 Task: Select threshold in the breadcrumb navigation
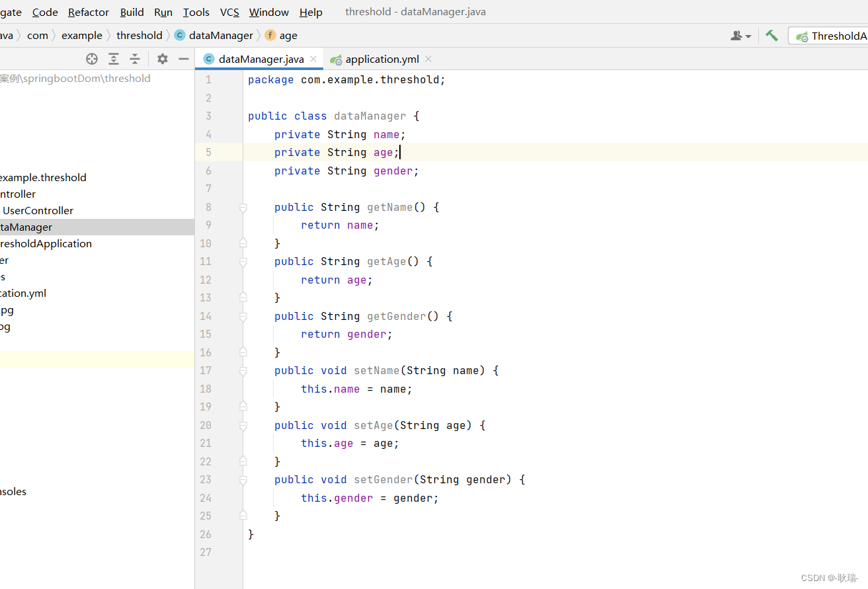139,35
